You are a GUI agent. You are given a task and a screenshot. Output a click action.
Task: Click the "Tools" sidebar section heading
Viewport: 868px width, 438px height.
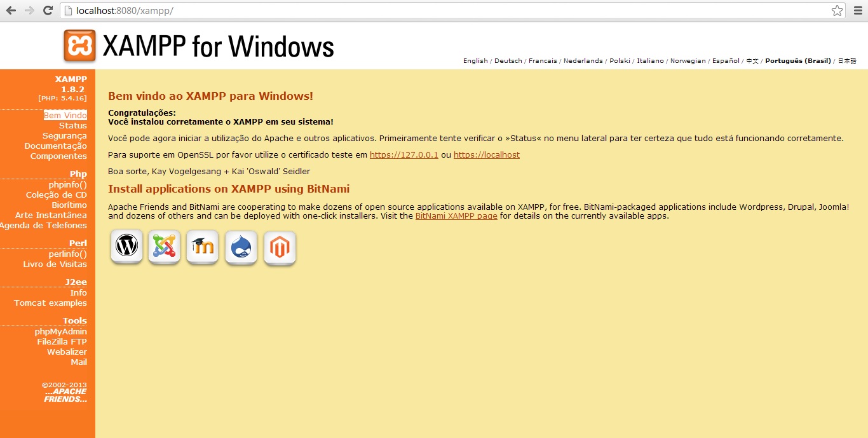[75, 321]
